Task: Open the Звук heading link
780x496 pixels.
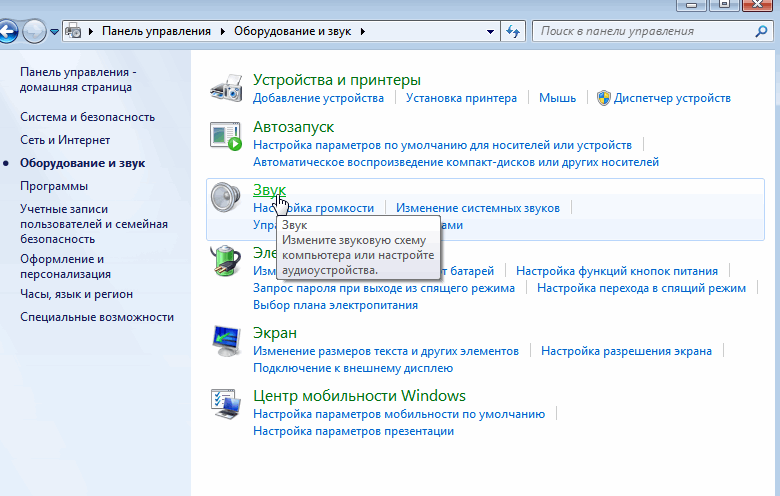Action: (x=269, y=190)
